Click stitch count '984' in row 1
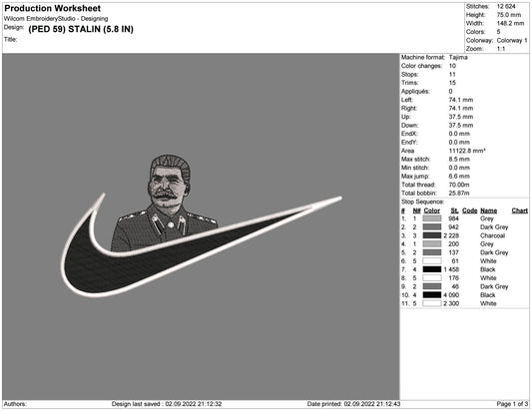This screenshot has height=411, width=532. 453,218
